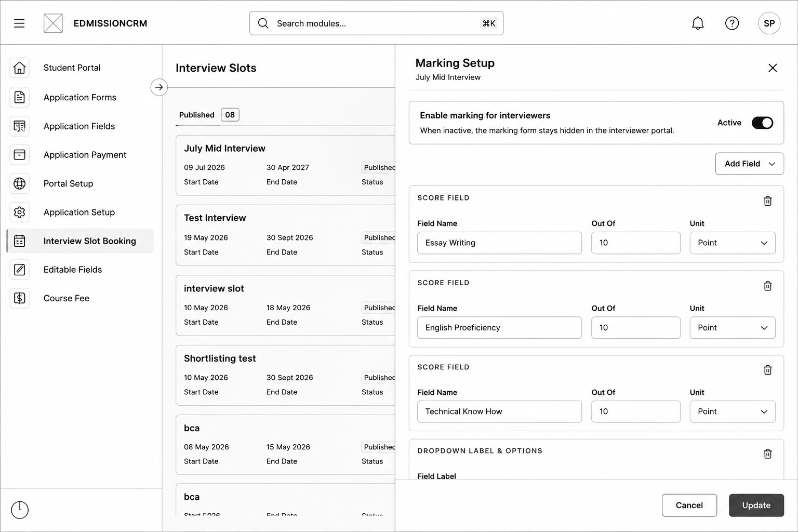Go to Portal Setup menu item
The width and height of the screenshot is (798, 532).
point(69,183)
